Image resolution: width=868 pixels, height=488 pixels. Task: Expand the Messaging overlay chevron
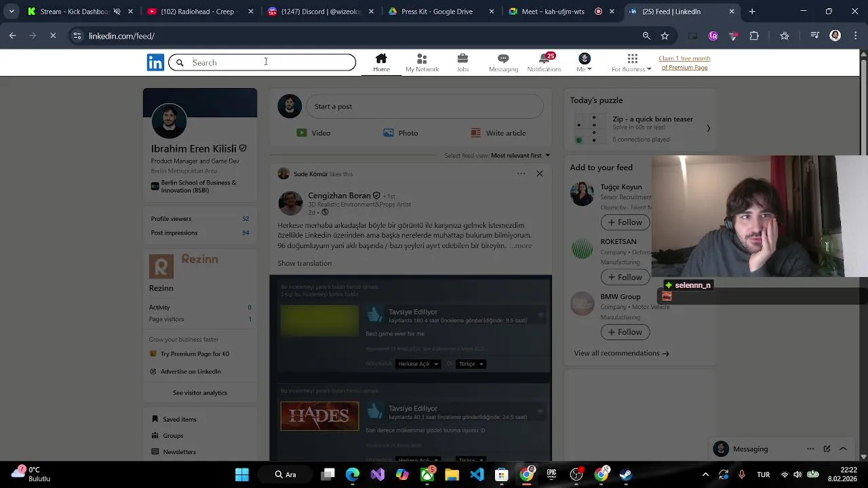[x=843, y=449]
